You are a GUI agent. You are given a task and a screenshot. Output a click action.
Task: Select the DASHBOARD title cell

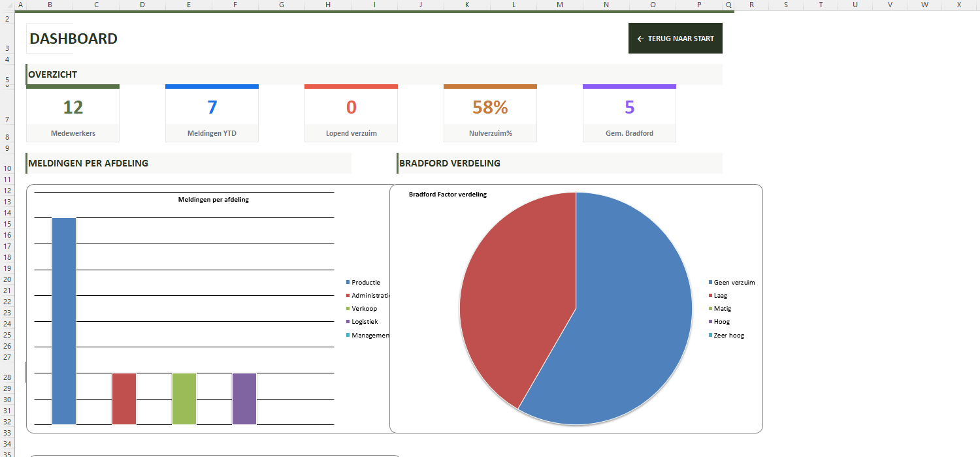tap(74, 39)
